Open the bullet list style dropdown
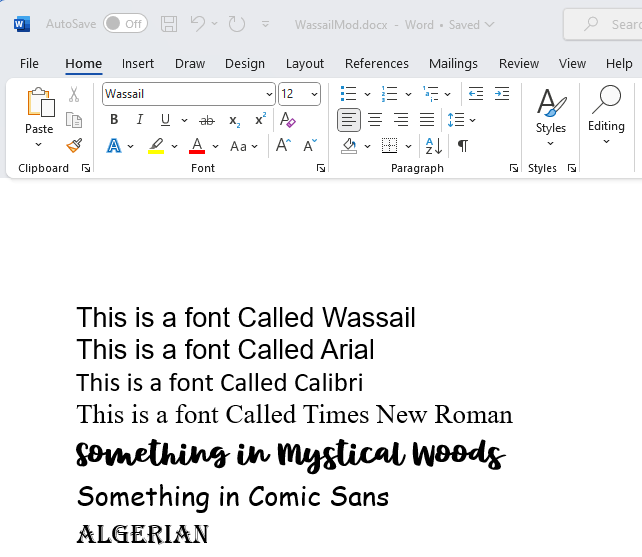 [367, 94]
